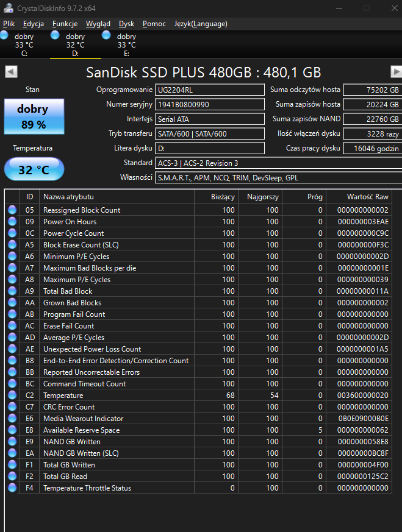The image size is (402, 532).
Task: Click the blue 'dobry 89 %' health status button
Action: (34, 117)
